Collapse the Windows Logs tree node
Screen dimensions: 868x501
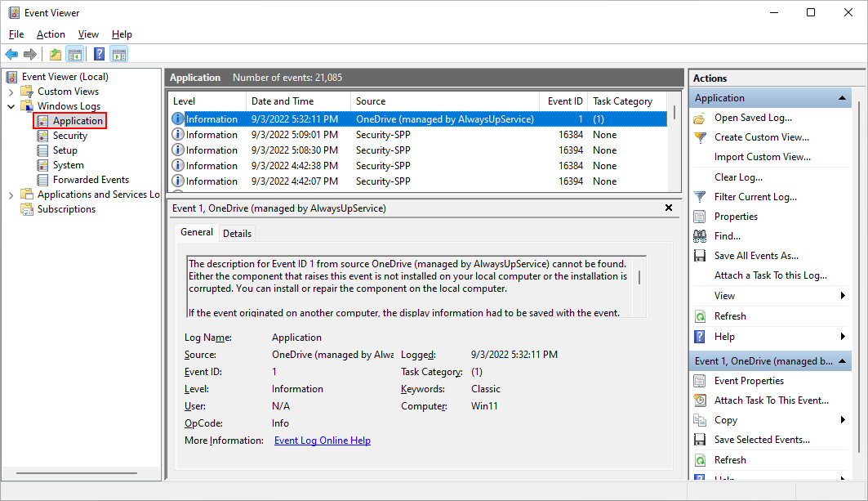click(x=11, y=106)
